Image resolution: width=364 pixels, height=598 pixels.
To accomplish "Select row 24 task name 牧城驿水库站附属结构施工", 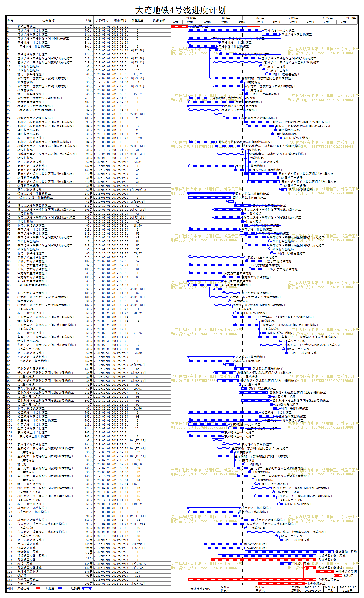I will [x=36, y=118].
